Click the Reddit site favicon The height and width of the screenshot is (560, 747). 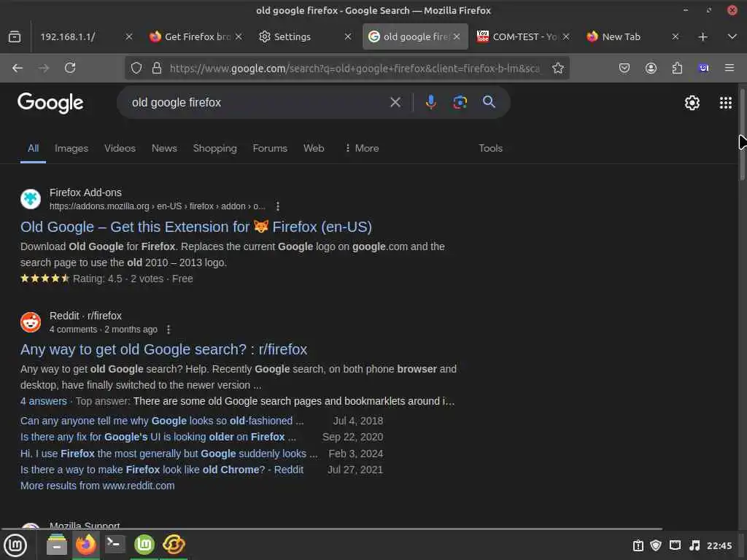(x=31, y=322)
